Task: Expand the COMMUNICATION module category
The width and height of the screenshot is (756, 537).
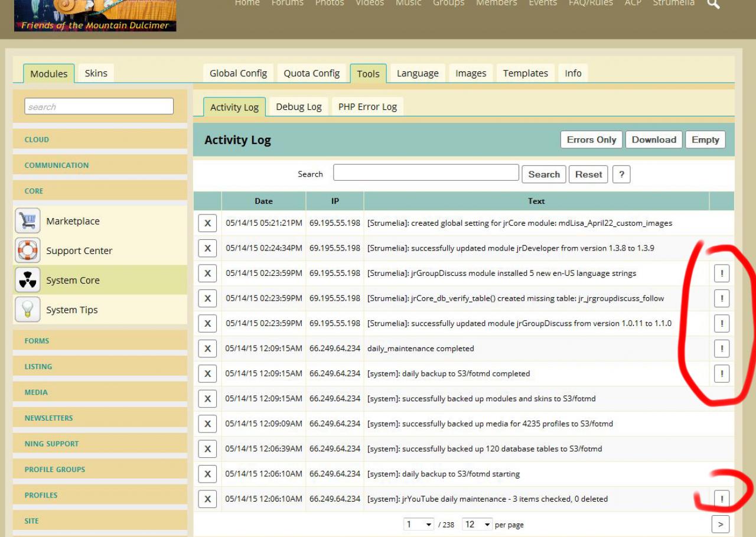Action: (57, 165)
